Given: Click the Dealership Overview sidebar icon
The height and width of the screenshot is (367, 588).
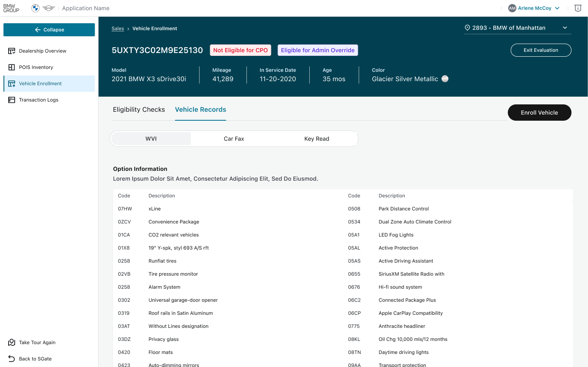Looking at the screenshot, I should (12, 51).
